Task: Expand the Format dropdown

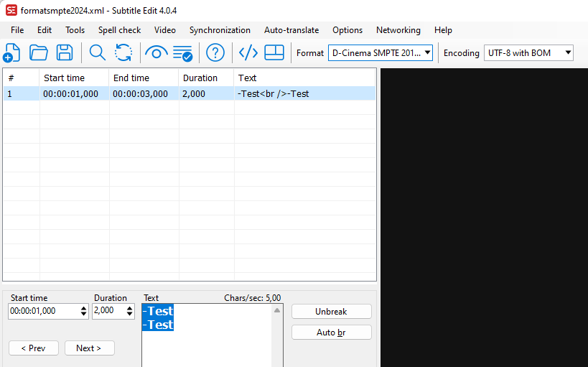Action: (x=427, y=52)
